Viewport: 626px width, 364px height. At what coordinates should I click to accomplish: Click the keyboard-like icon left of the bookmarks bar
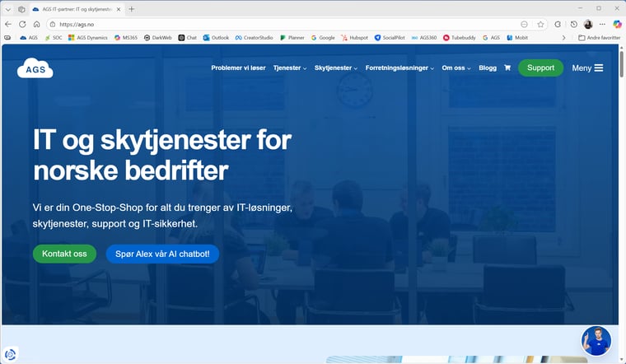click(x=7, y=38)
